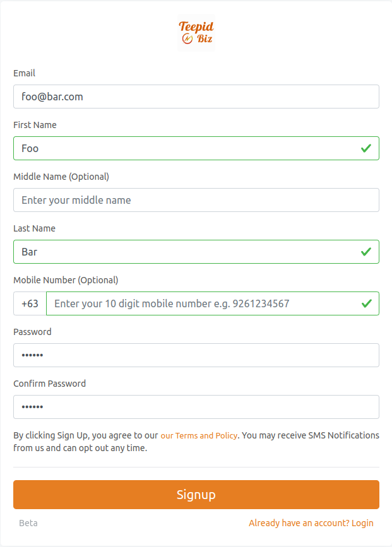Click the Mobile Number validation checkmark
392x547 pixels.
[x=366, y=303]
